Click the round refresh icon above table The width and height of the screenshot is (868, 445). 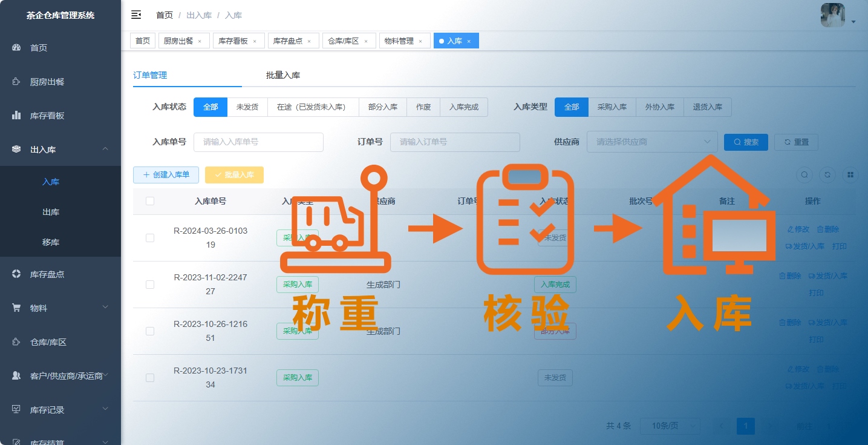tap(827, 175)
